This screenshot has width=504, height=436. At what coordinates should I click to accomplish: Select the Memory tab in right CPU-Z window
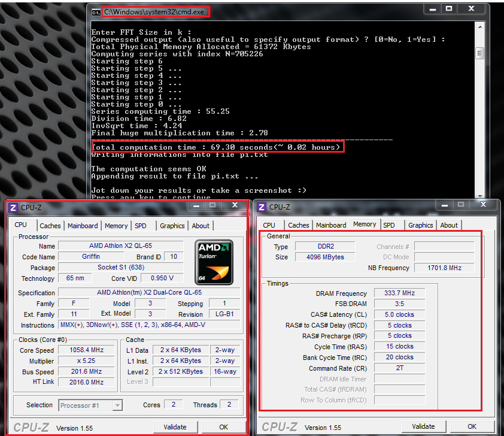365,224
